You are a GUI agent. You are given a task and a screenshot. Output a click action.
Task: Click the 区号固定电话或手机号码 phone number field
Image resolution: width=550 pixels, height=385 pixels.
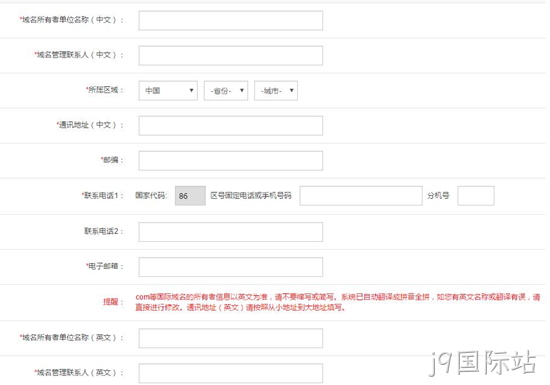pyautogui.click(x=361, y=196)
